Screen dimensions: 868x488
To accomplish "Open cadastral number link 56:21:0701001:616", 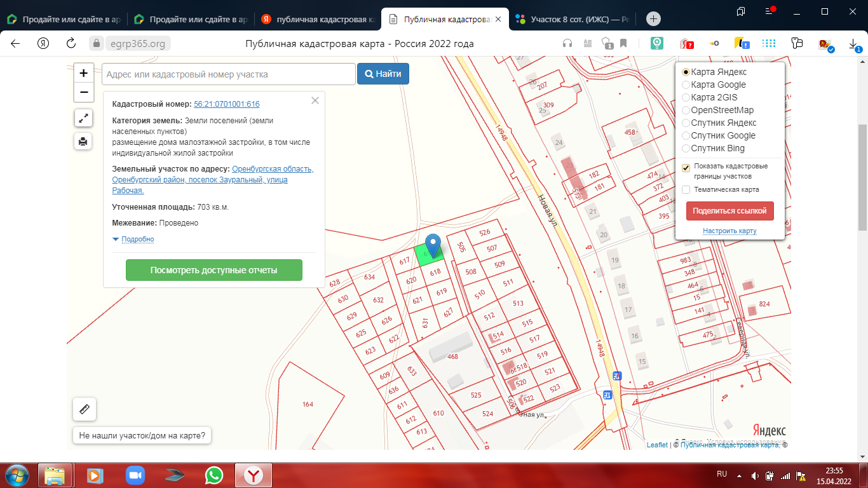I will point(227,104).
